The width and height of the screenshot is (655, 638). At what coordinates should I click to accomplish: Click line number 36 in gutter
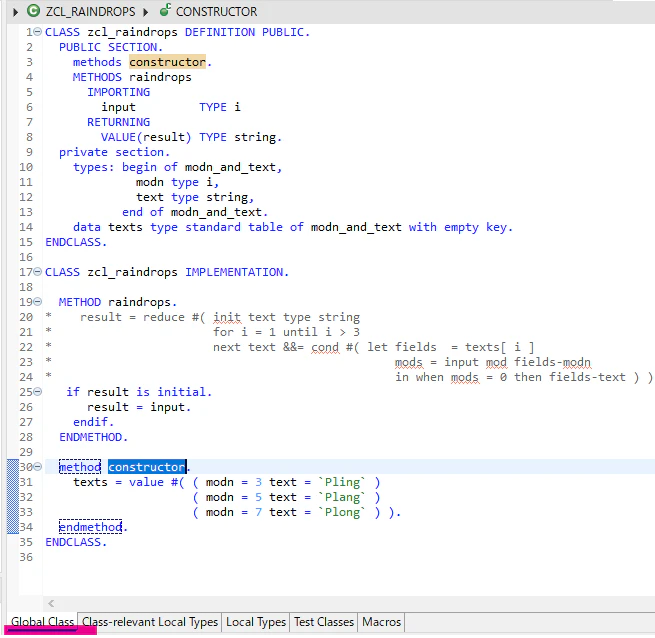26,557
